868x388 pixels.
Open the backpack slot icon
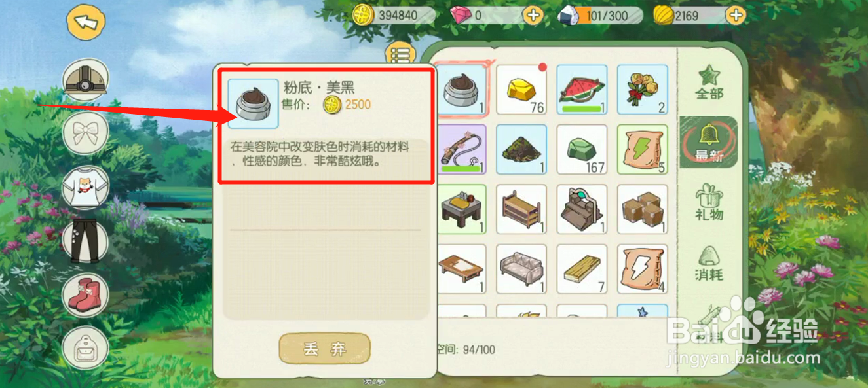(x=85, y=349)
